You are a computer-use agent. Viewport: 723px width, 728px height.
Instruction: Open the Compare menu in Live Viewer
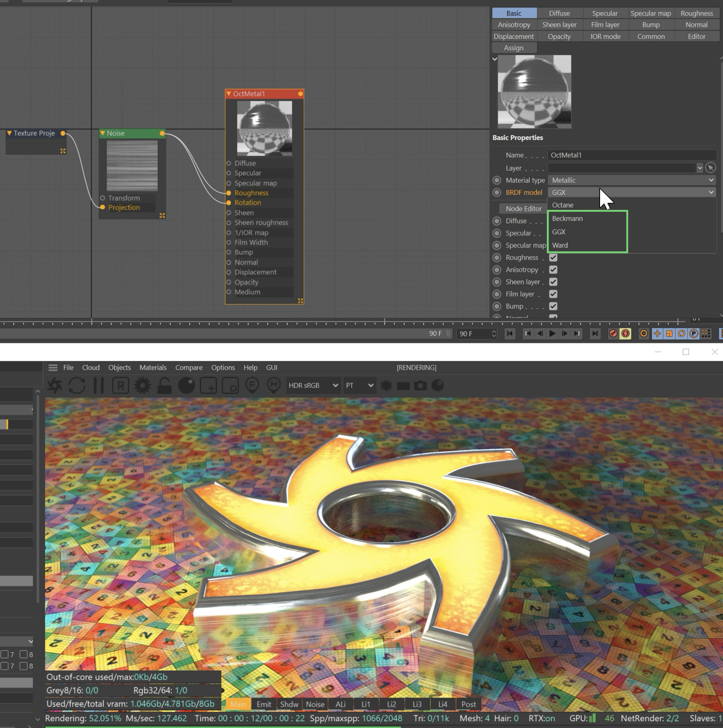coord(189,368)
